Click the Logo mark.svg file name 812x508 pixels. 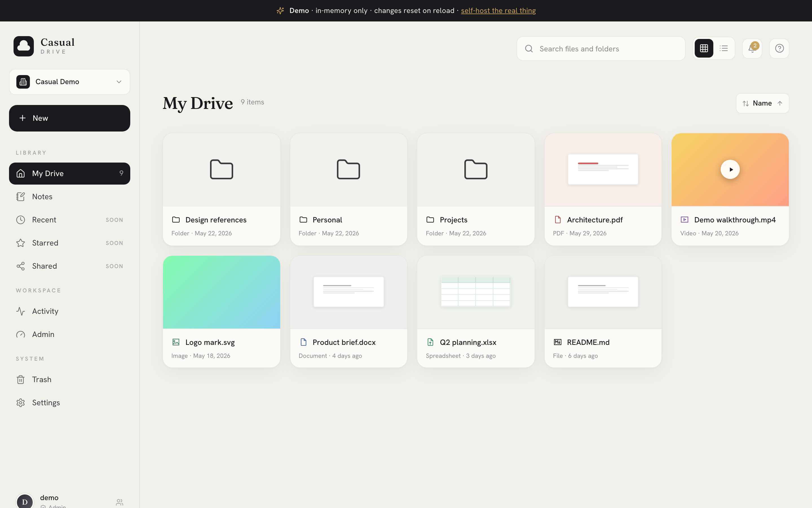coord(210,342)
